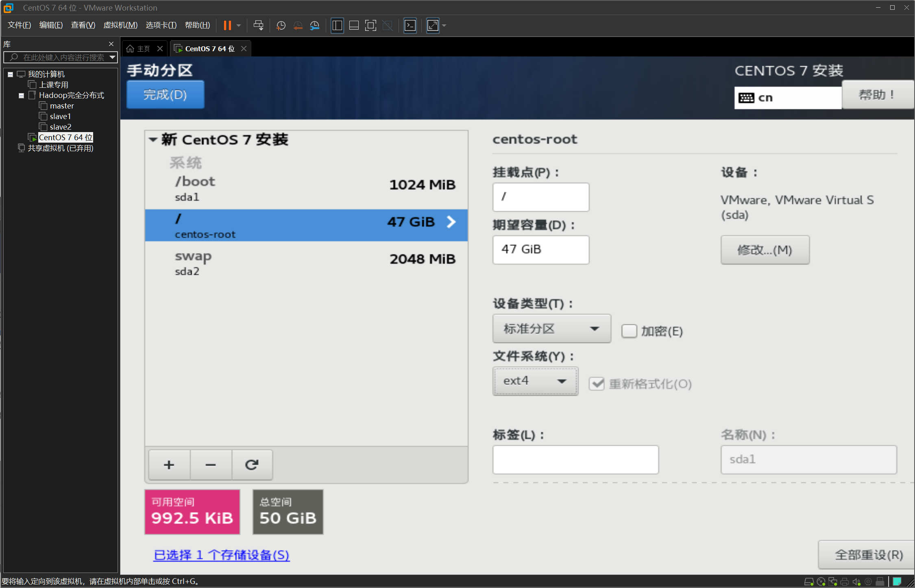Toggle the 重新格式化(O) checkbox

(597, 384)
